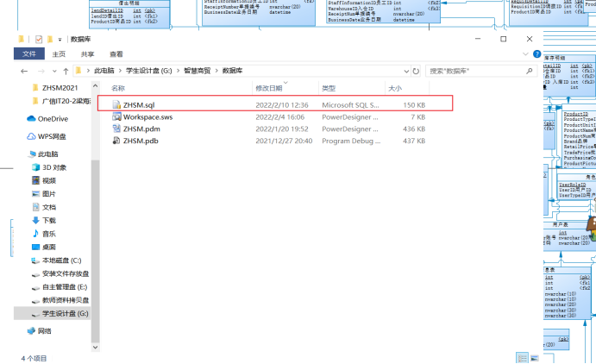
Task: Expand the ribbon with the chevron
Action: 525,54
